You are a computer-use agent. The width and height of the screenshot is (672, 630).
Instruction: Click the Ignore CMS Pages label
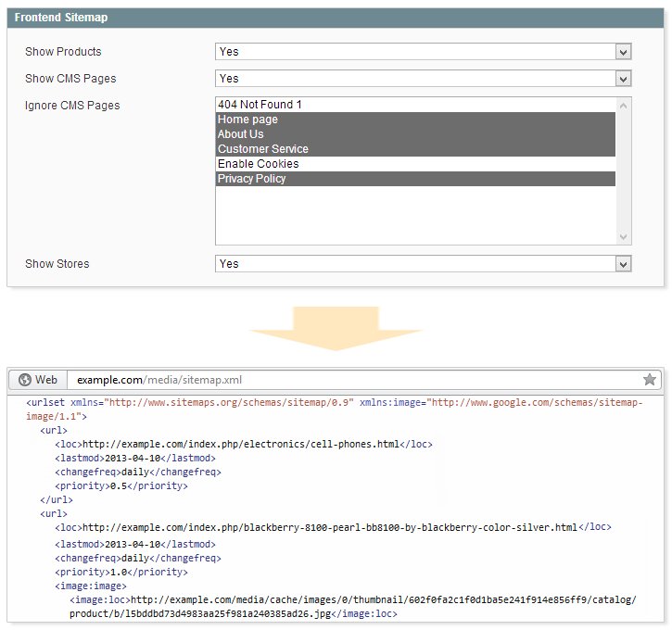(x=72, y=106)
